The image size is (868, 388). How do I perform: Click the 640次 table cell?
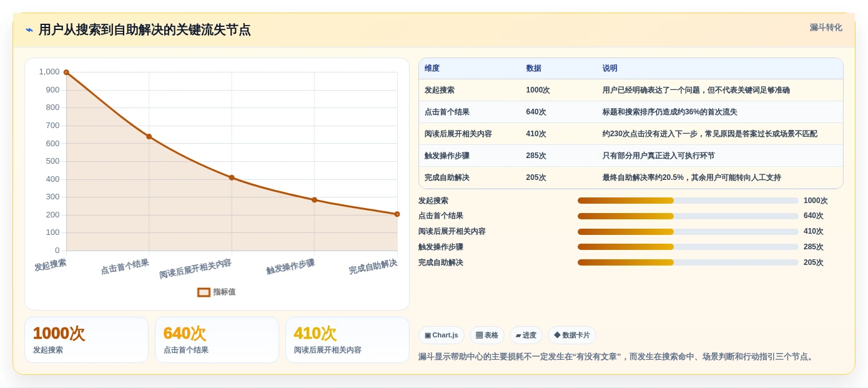(536, 112)
